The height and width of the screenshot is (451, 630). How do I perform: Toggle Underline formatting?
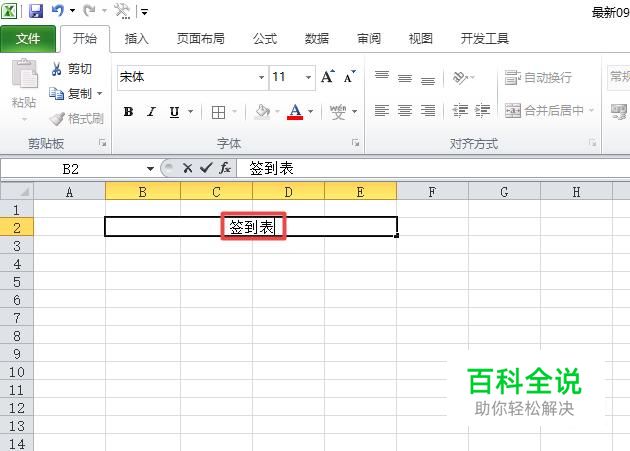point(174,112)
